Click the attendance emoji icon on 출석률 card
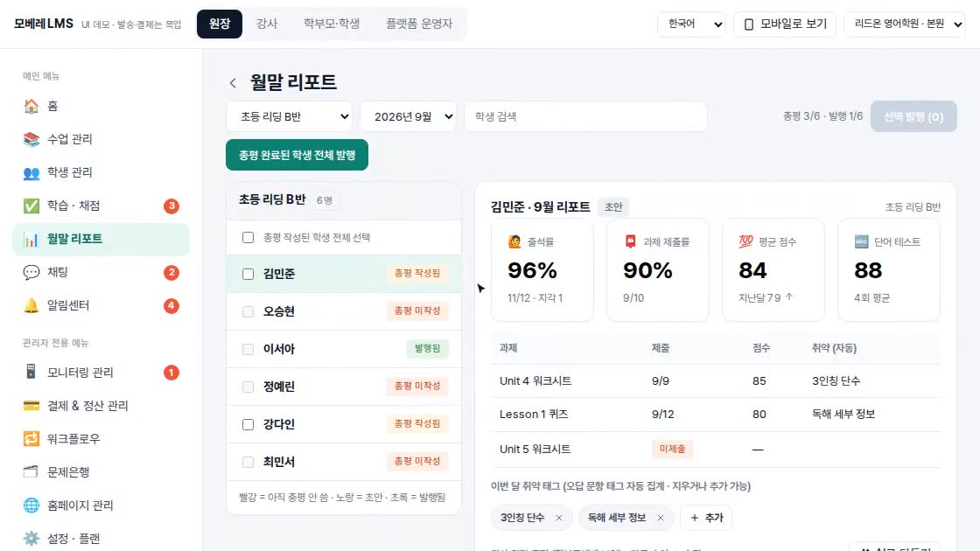The image size is (980, 551). point(514,241)
